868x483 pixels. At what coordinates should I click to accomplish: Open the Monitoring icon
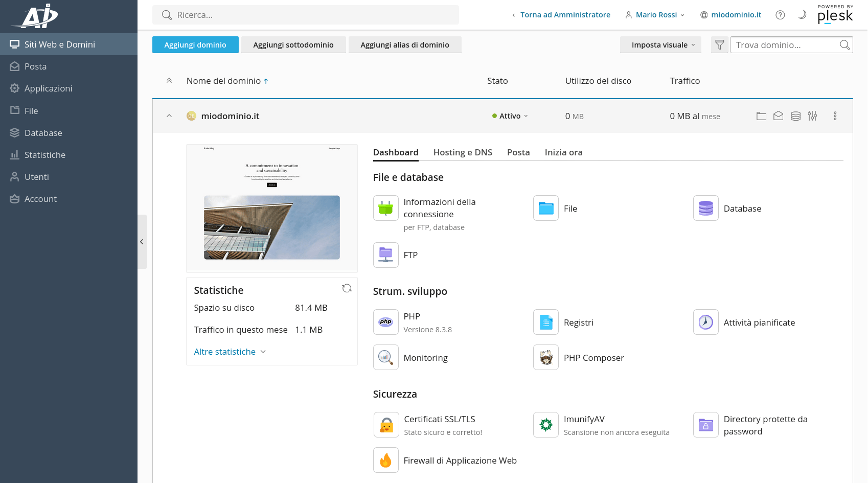click(386, 357)
